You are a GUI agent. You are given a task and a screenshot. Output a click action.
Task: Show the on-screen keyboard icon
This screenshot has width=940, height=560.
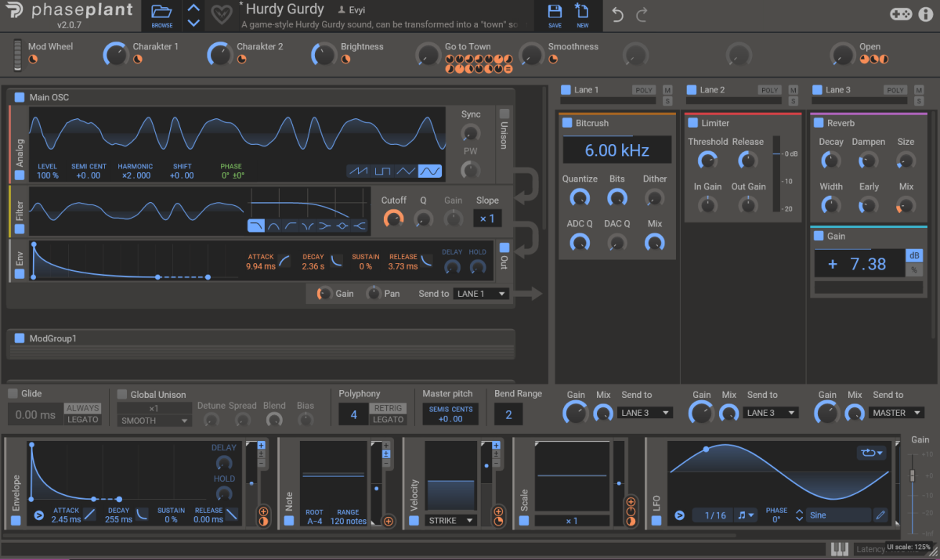coord(839,549)
